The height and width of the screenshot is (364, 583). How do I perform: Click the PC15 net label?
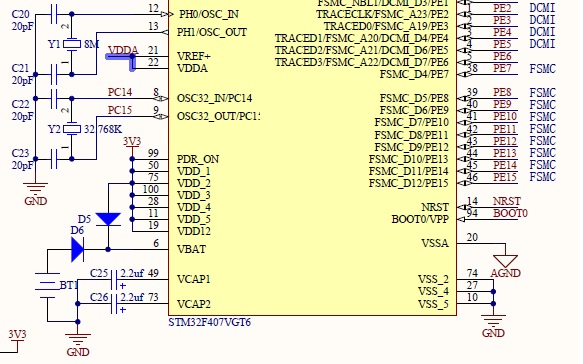coord(120,110)
